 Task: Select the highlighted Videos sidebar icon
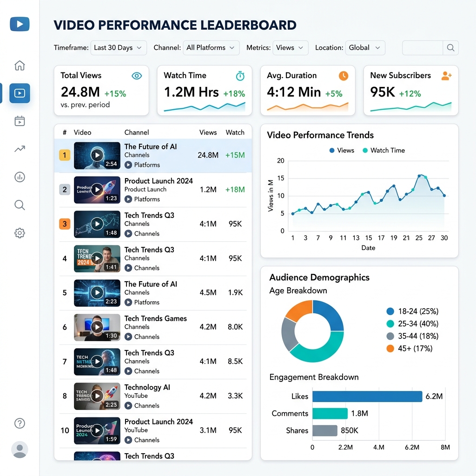click(20, 93)
